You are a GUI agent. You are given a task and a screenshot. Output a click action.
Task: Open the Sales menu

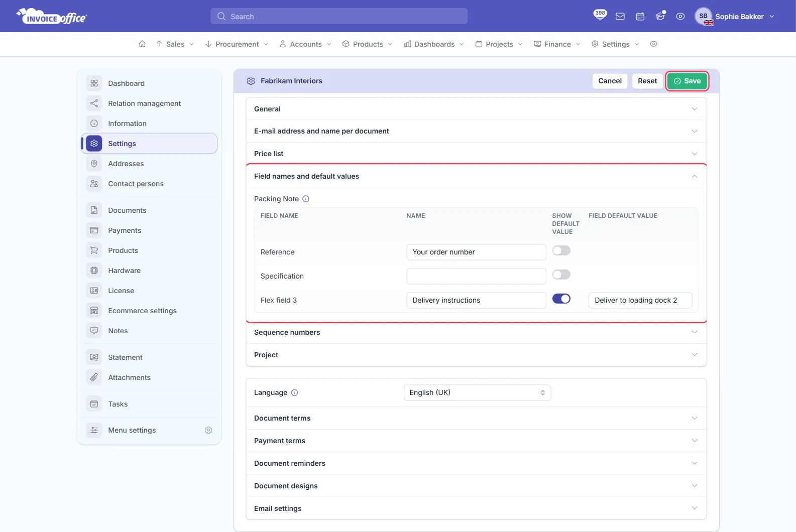[175, 44]
